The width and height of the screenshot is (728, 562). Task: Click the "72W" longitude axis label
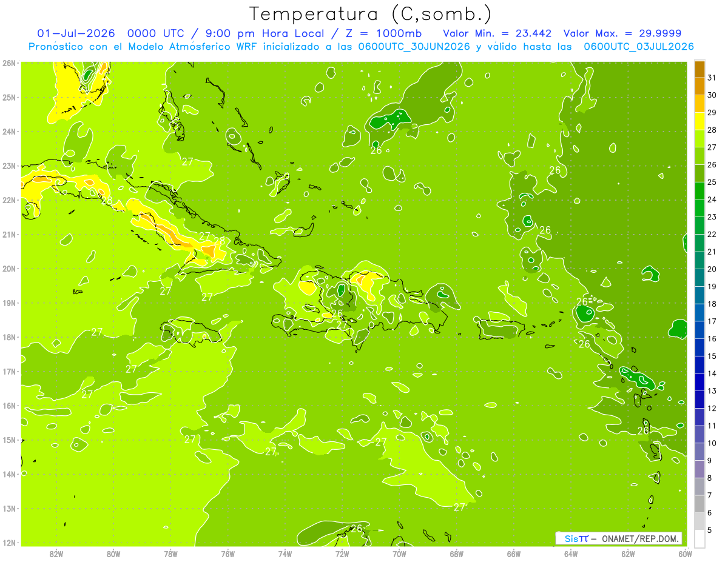[x=342, y=554]
